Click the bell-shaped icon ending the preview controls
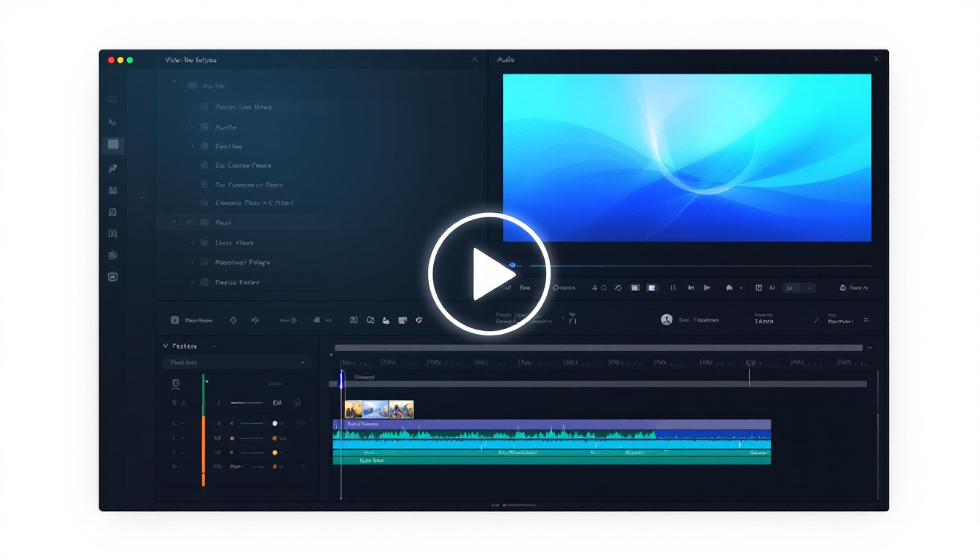The image size is (980, 560). click(x=843, y=288)
